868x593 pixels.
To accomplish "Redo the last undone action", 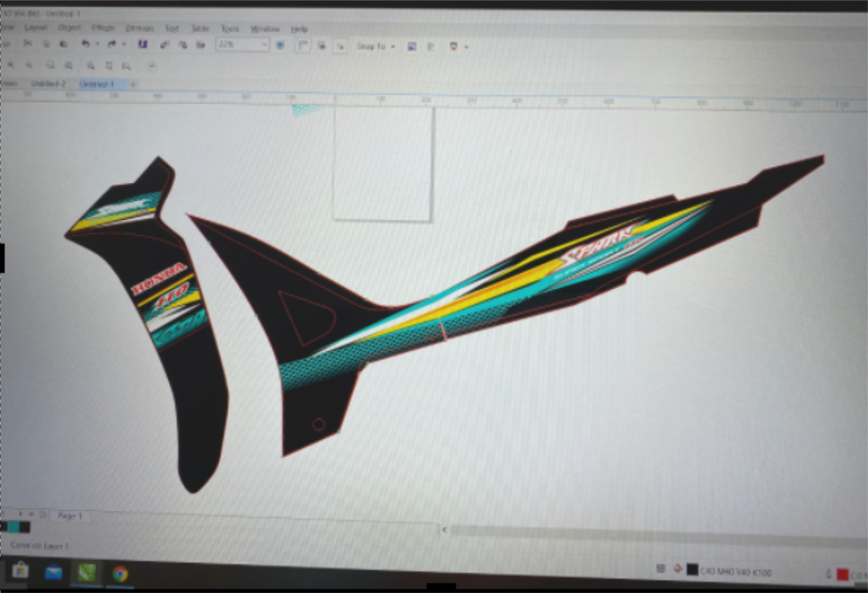I will point(111,44).
